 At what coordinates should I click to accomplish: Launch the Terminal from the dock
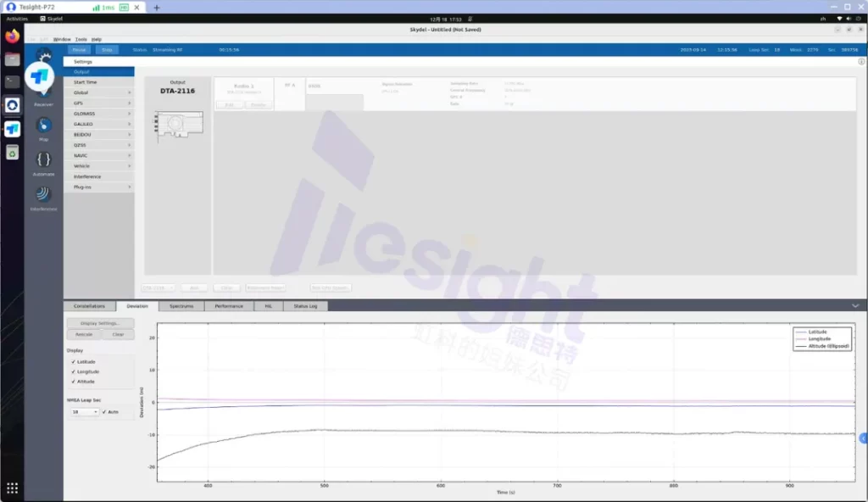[x=12, y=82]
